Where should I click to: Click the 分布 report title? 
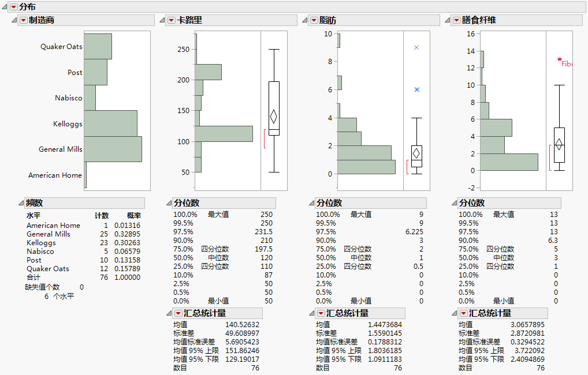point(27,7)
